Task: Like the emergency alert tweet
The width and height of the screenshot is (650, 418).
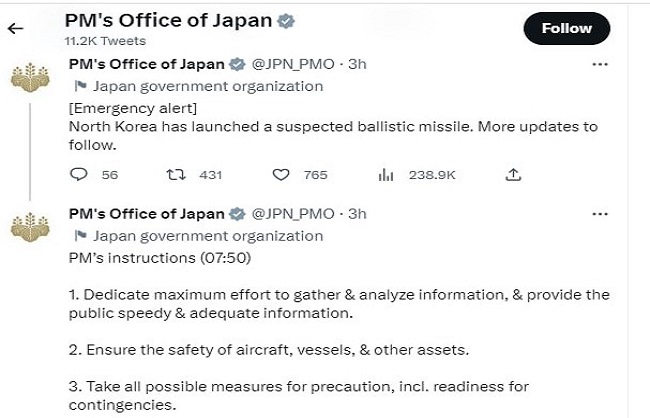Action: 282,174
